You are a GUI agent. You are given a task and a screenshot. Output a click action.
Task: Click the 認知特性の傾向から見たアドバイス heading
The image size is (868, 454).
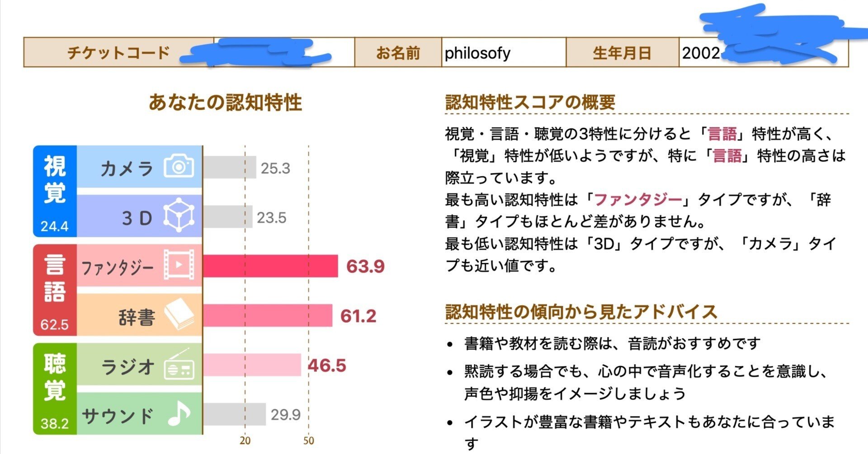(581, 312)
